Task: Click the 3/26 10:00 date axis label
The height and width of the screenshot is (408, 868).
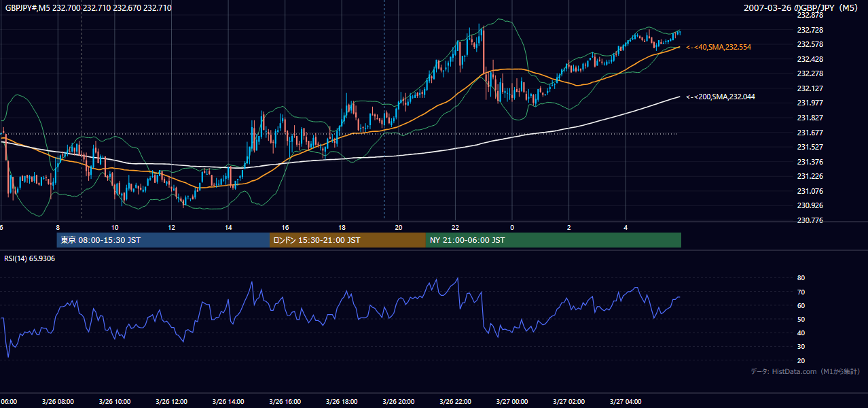Action: click(x=113, y=401)
